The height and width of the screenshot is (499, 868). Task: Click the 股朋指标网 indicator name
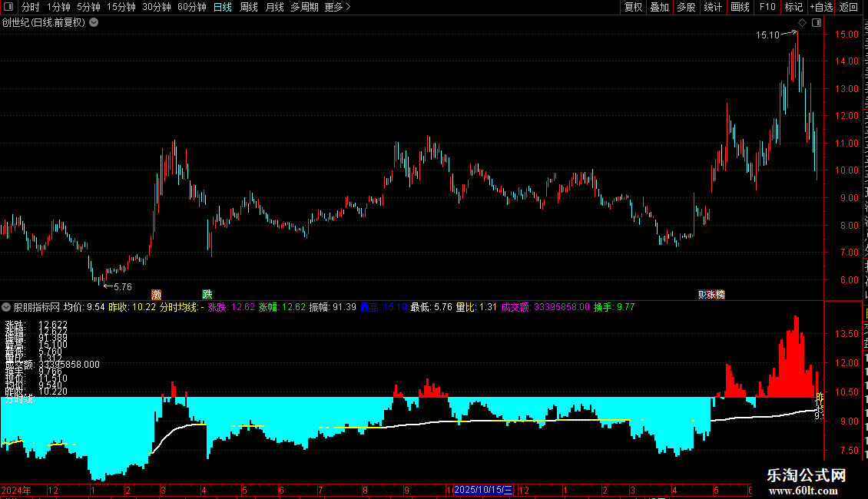37,307
